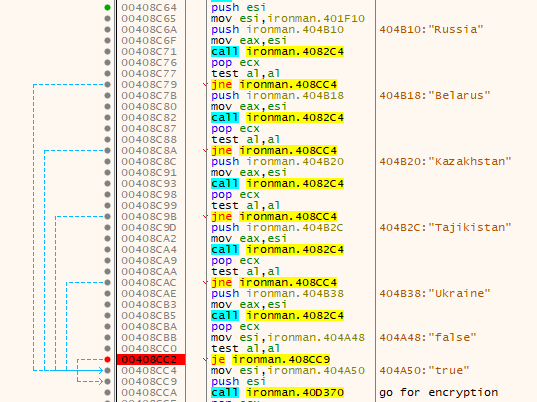
Task: Click the "go for encryption" comment
Action: [x=439, y=392]
